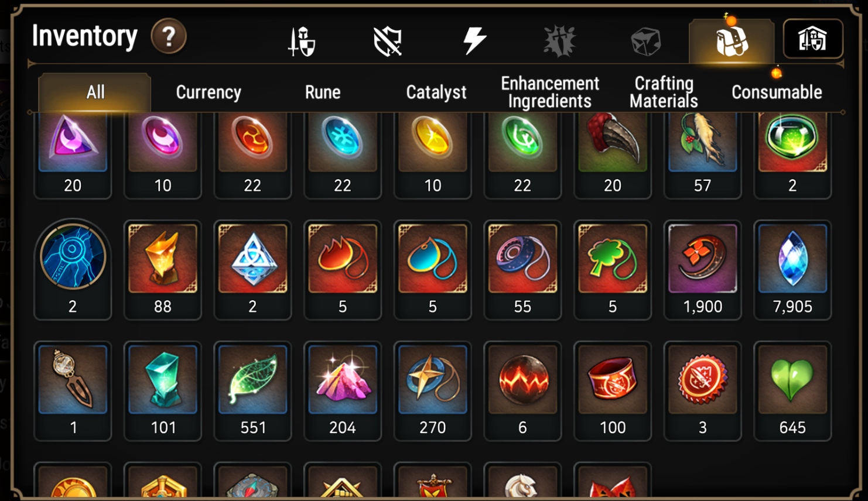Open the Consumable tab
This screenshot has height=501, width=868.
click(777, 92)
